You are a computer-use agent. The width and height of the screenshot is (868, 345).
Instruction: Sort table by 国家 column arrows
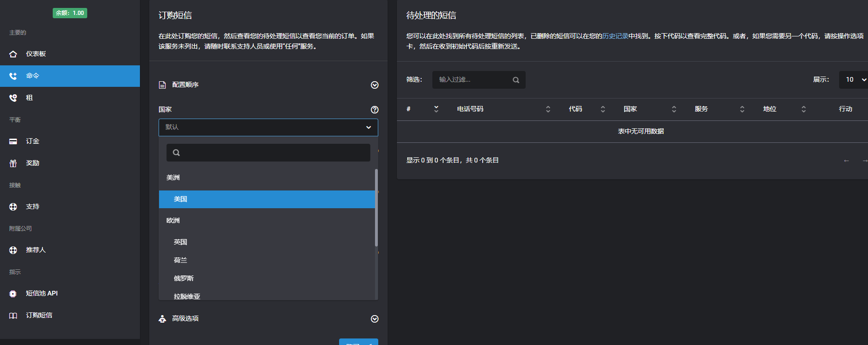(674, 109)
